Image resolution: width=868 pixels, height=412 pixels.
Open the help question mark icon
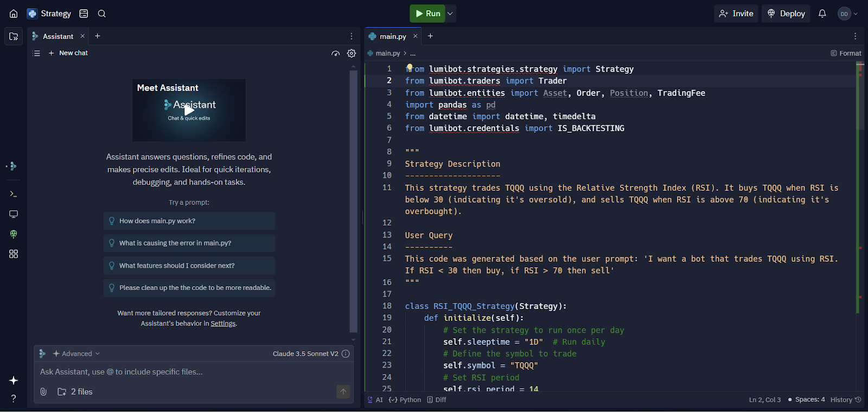click(x=14, y=398)
